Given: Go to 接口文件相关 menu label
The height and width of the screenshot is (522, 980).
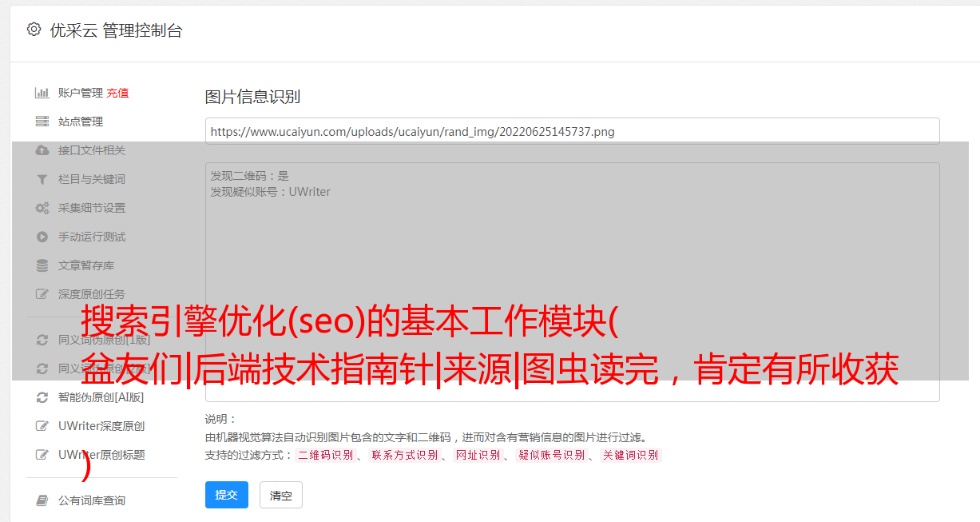Looking at the screenshot, I should [x=92, y=150].
